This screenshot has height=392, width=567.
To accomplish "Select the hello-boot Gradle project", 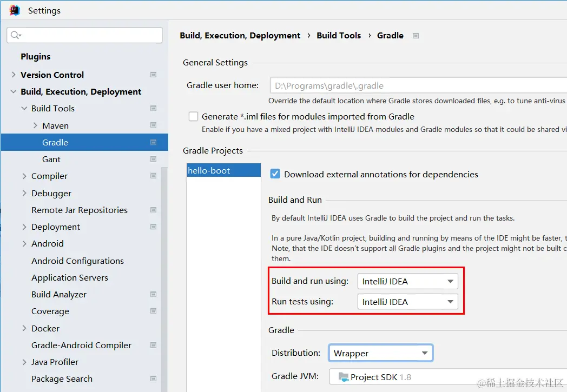I will [x=209, y=170].
